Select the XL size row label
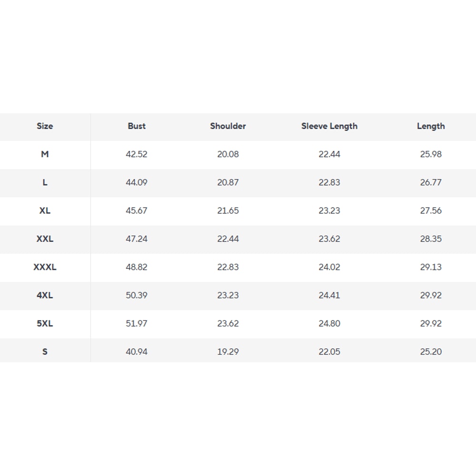Viewport: 476px width, 476px height. 45,210
